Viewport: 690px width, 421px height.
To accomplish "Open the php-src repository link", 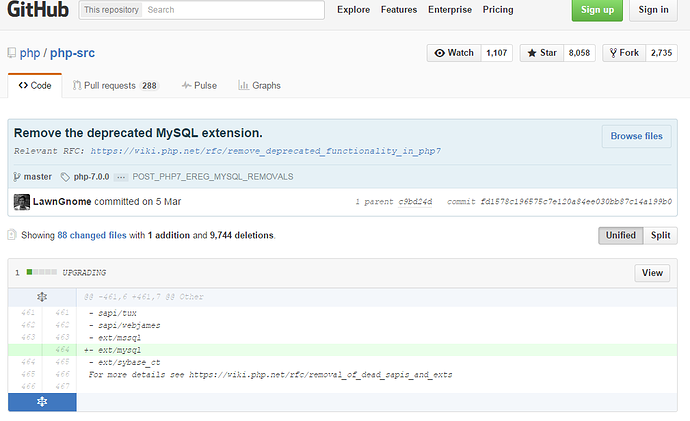I will coord(72,53).
